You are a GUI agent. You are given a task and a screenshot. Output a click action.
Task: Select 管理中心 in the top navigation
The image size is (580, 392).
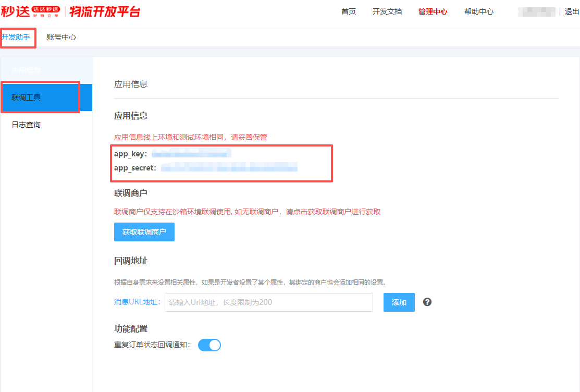tap(433, 11)
